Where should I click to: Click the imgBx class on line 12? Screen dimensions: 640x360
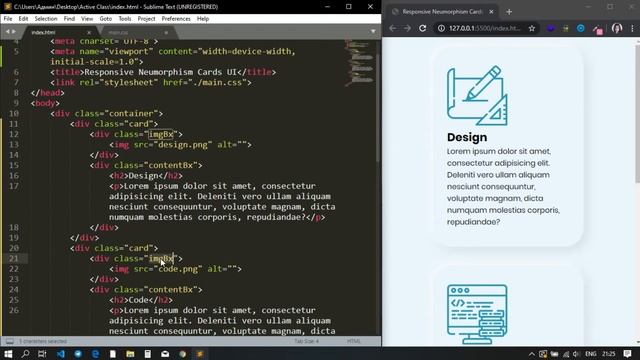(x=161, y=134)
